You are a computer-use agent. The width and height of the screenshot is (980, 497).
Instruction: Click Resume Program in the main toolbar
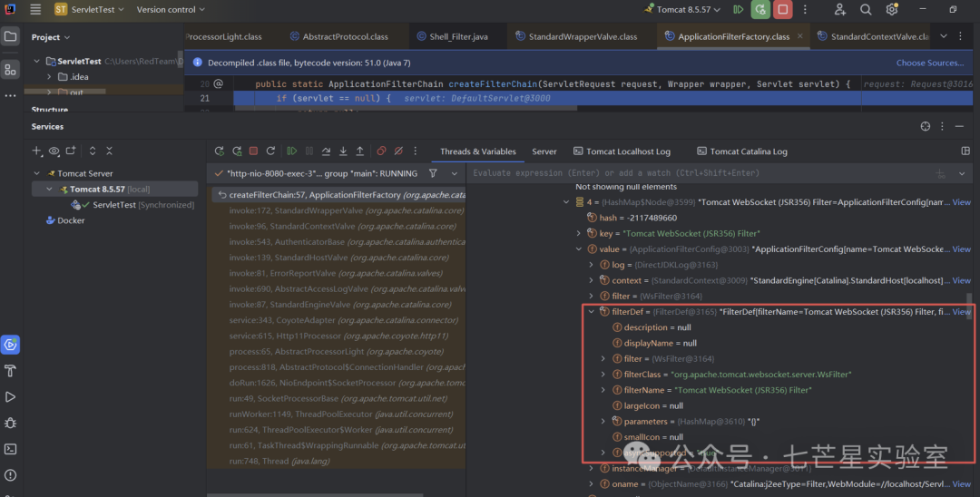click(x=738, y=9)
